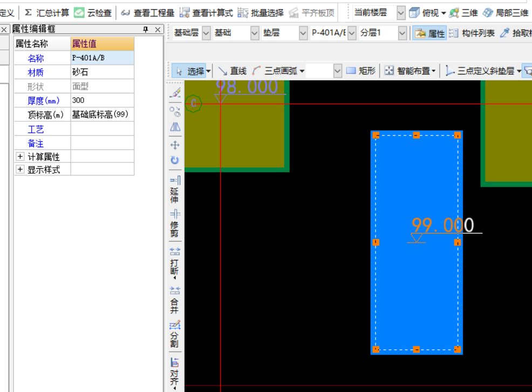
Task: Open the 选择 tool dropdown arrow
Action: click(209, 71)
